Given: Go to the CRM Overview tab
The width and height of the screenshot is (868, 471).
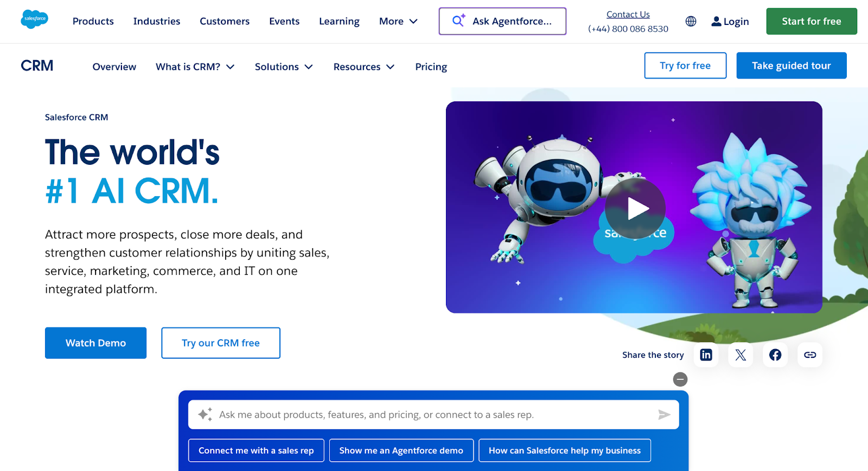Looking at the screenshot, I should pos(114,67).
